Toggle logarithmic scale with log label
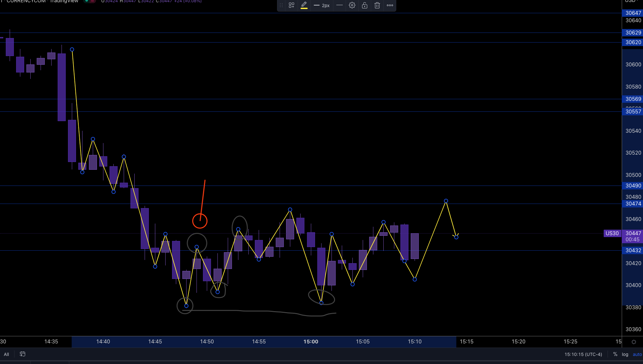The height and width of the screenshot is (364, 643). click(625, 354)
